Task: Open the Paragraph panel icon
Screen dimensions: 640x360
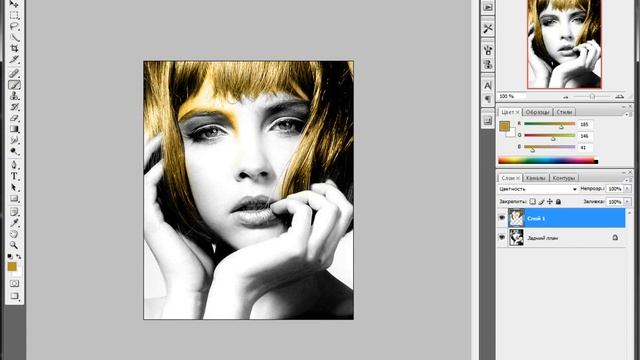Action: click(488, 99)
